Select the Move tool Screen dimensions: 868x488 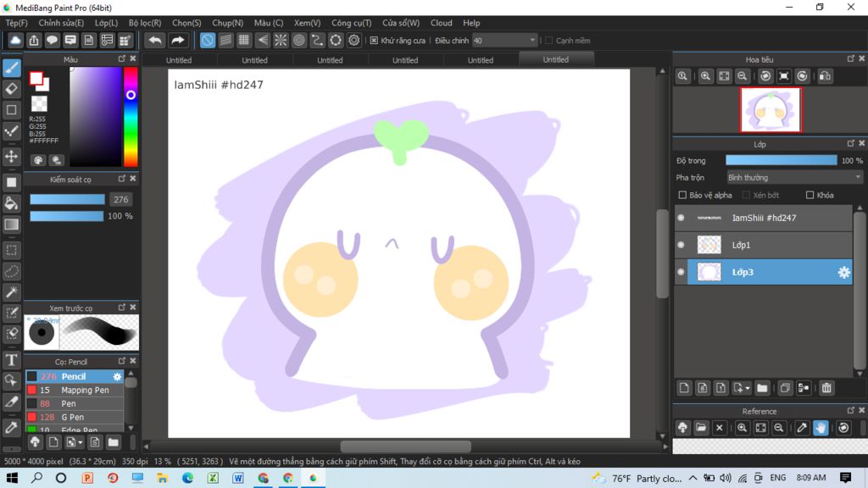(x=12, y=157)
